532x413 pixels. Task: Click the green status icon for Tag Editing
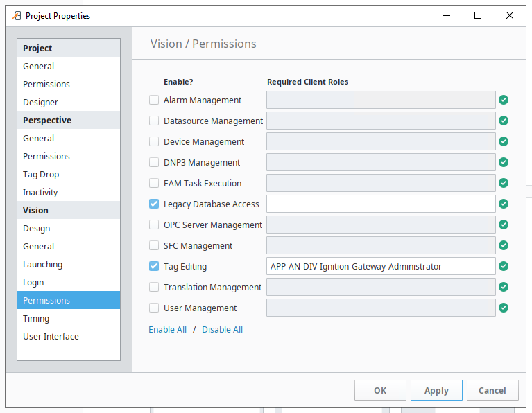(x=504, y=266)
